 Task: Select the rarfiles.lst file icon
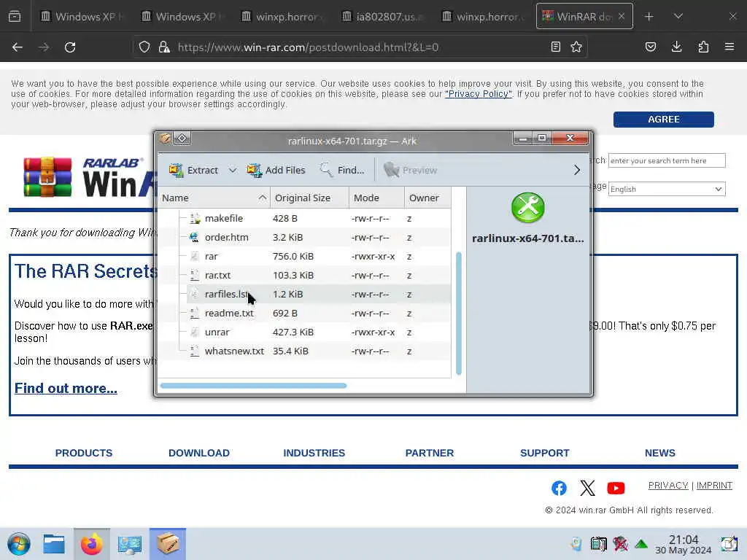[x=194, y=295]
